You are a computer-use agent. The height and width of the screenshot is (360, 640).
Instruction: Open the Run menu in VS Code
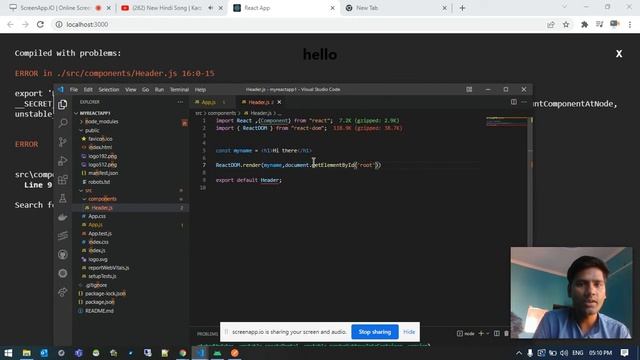159,89
